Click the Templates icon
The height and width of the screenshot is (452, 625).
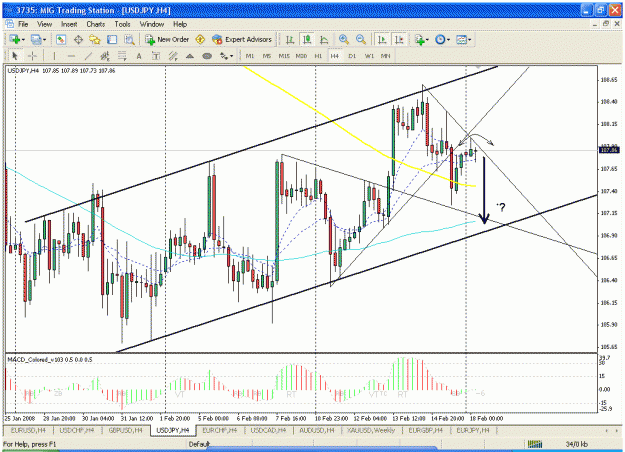point(461,39)
